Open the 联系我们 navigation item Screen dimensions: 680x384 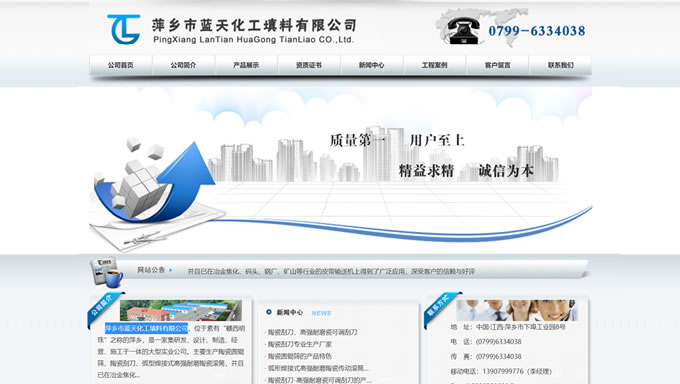560,65
